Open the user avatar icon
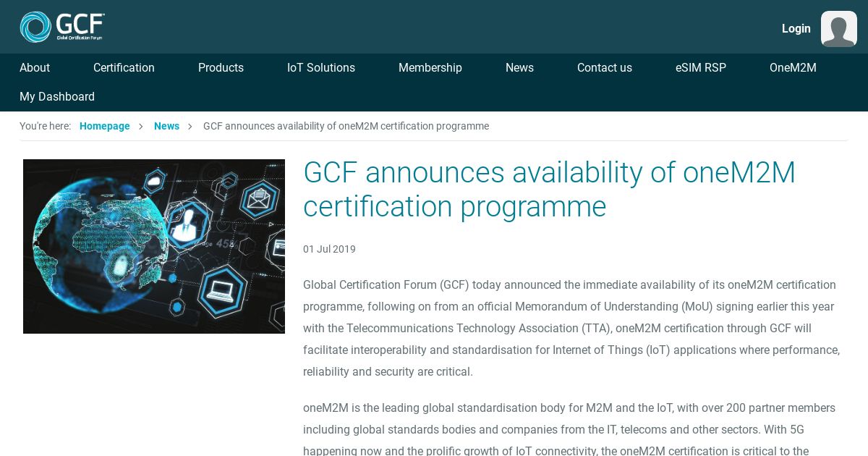Screen dimensions: 868x456 [x=839, y=29]
